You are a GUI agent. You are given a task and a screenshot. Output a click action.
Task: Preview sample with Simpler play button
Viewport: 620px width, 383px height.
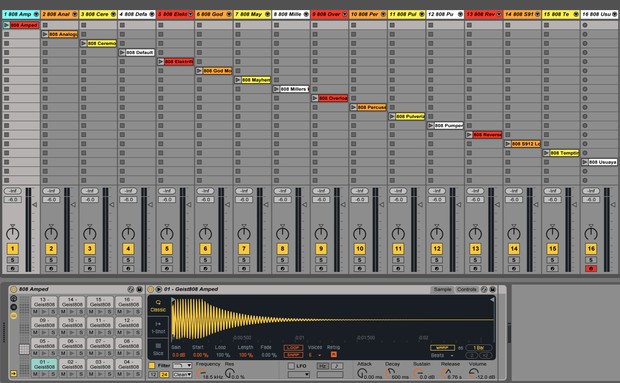159,289
